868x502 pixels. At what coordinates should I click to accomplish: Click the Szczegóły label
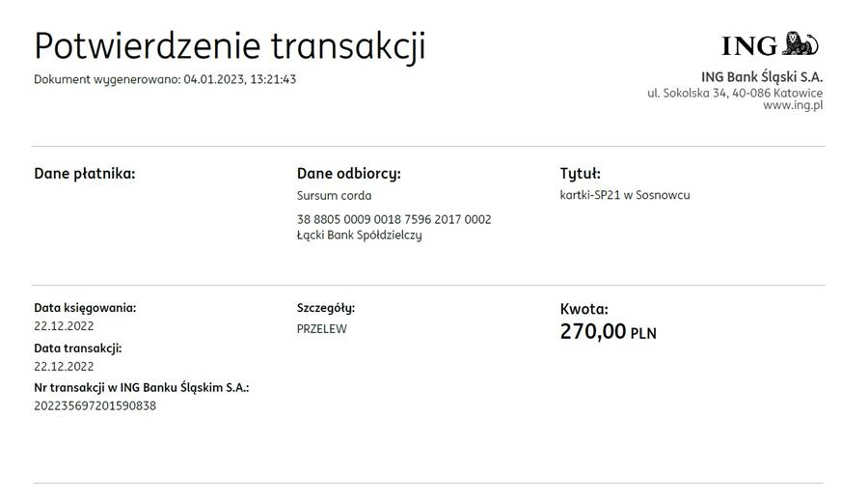pos(326,308)
